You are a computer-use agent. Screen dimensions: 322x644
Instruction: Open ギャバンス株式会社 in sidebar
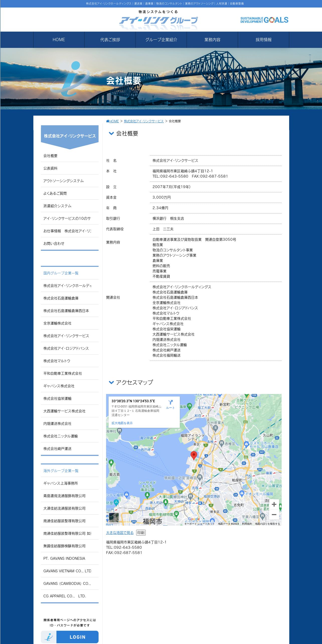(x=70, y=386)
